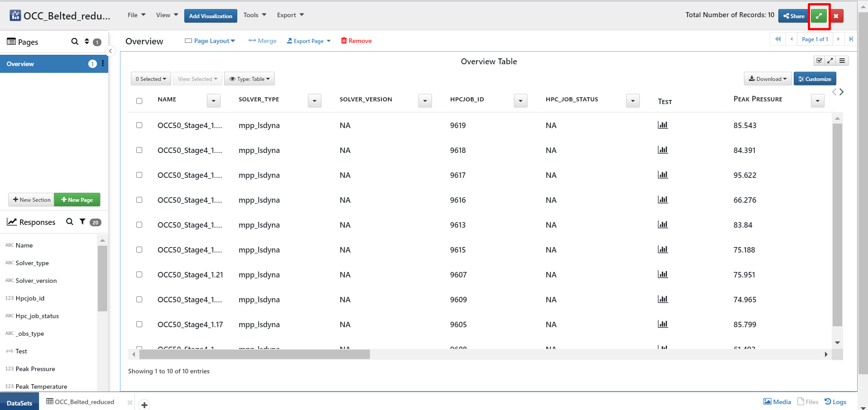868x410 pixels.
Task: Add a new dataset tab with plus
Action: pyautogui.click(x=144, y=405)
